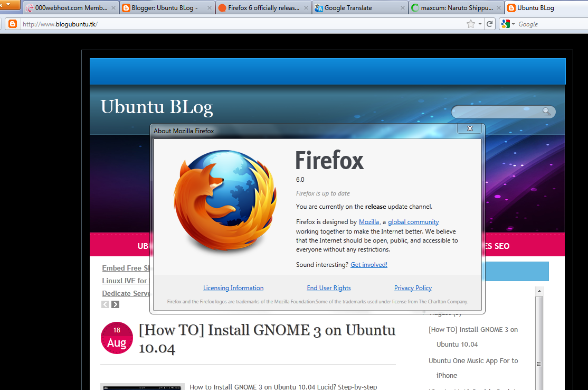
Task: Click the Blogger site icon in the address bar
Action: pyautogui.click(x=13, y=24)
